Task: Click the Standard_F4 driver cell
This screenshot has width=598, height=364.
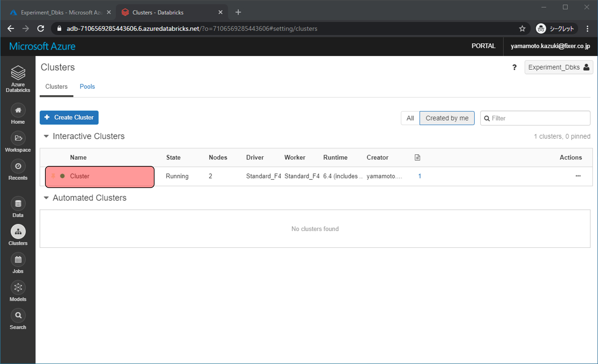Action: 264,176
